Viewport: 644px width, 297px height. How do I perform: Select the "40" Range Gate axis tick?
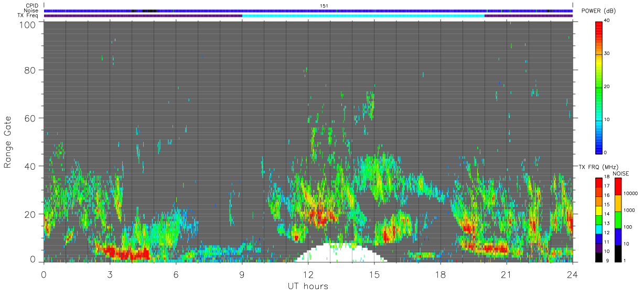coord(31,166)
